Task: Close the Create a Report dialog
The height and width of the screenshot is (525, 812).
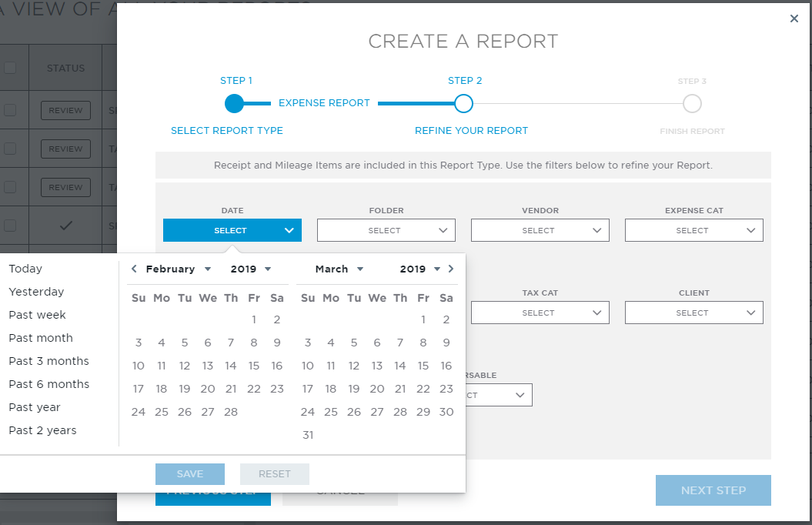Action: pyautogui.click(x=794, y=18)
